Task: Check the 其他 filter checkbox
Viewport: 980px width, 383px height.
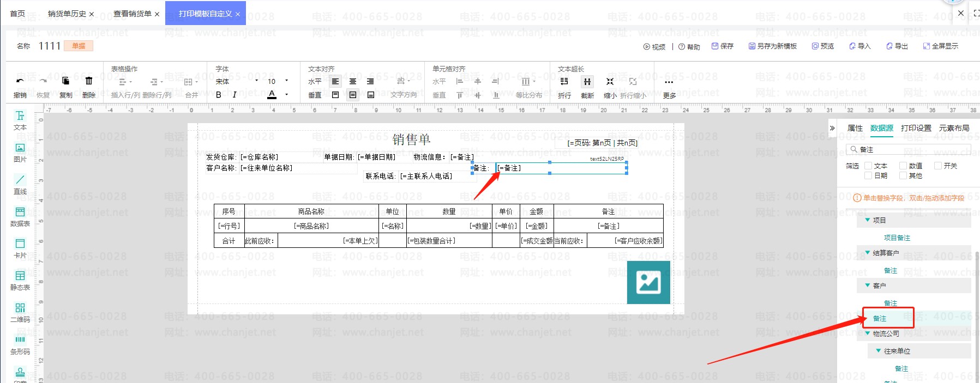Action: 903,175
